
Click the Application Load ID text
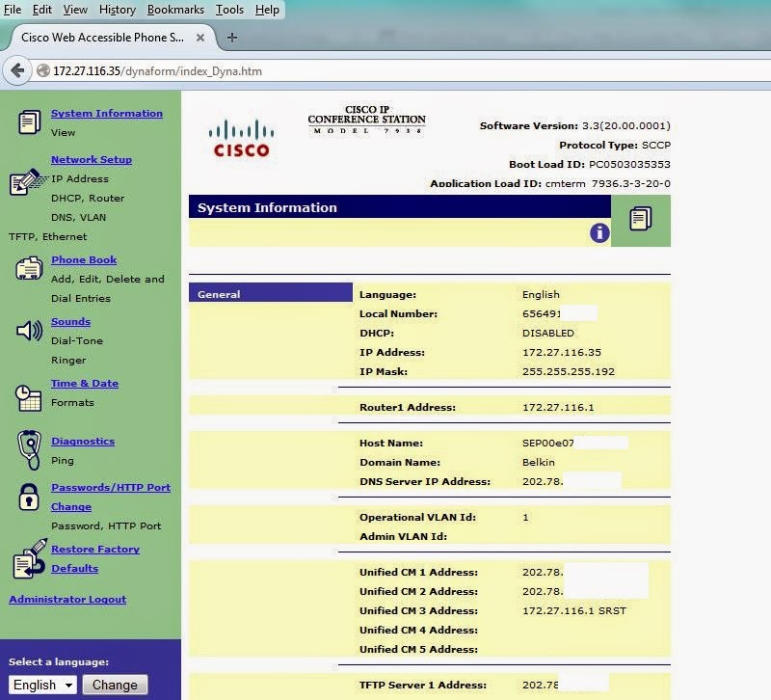550,183
